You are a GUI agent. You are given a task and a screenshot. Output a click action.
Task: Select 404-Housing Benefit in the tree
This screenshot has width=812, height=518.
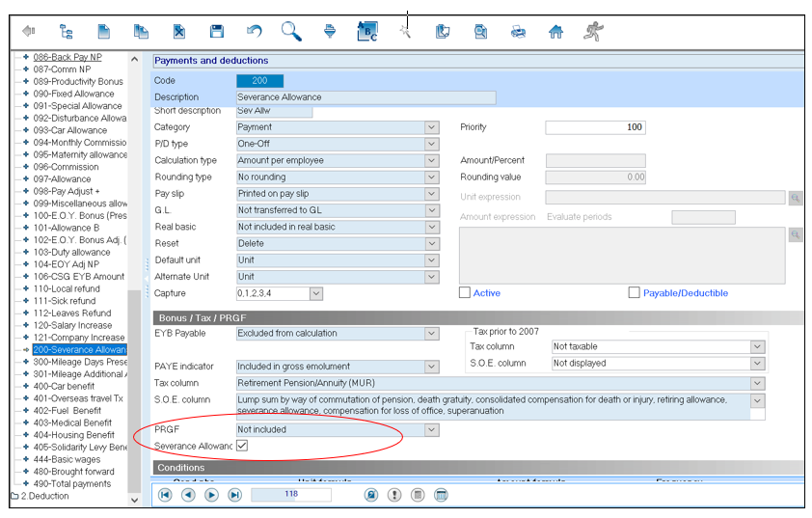(x=73, y=435)
